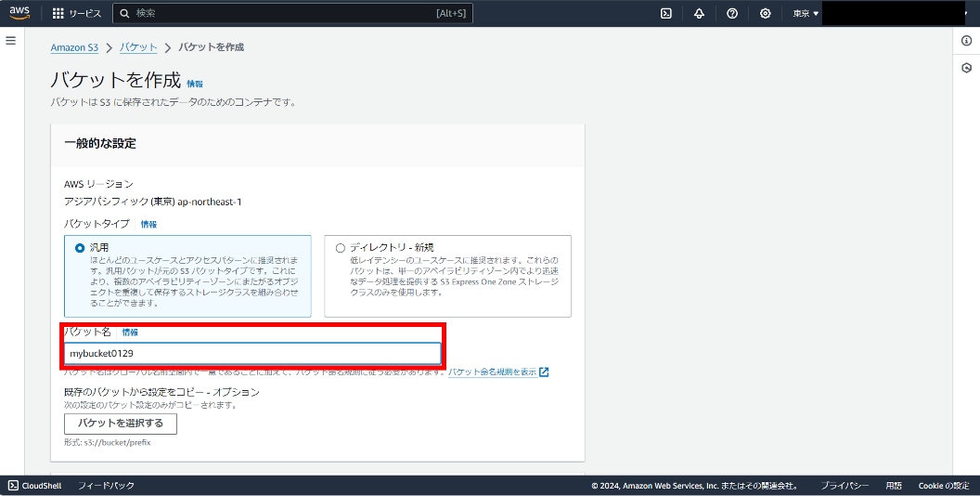Viewport: 980px width, 496px height.
Task: Open the left hamburger navigation menu
Action: pyautogui.click(x=10, y=41)
